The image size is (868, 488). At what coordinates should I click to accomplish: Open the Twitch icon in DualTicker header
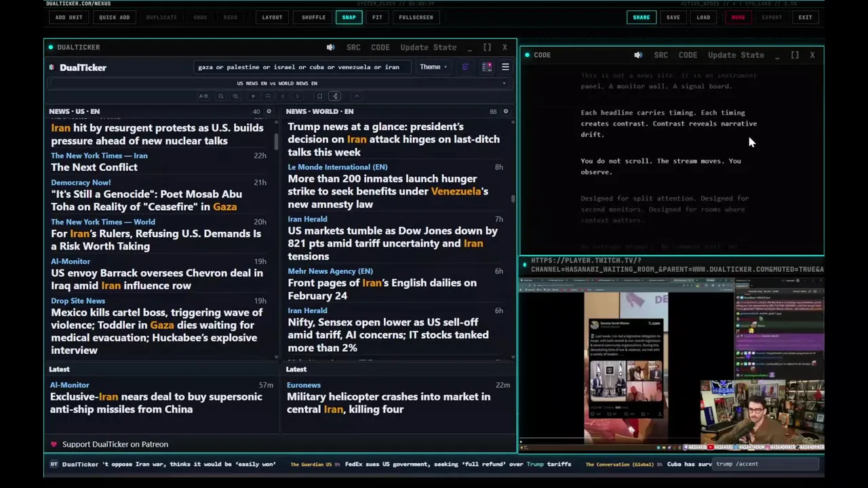coord(465,67)
